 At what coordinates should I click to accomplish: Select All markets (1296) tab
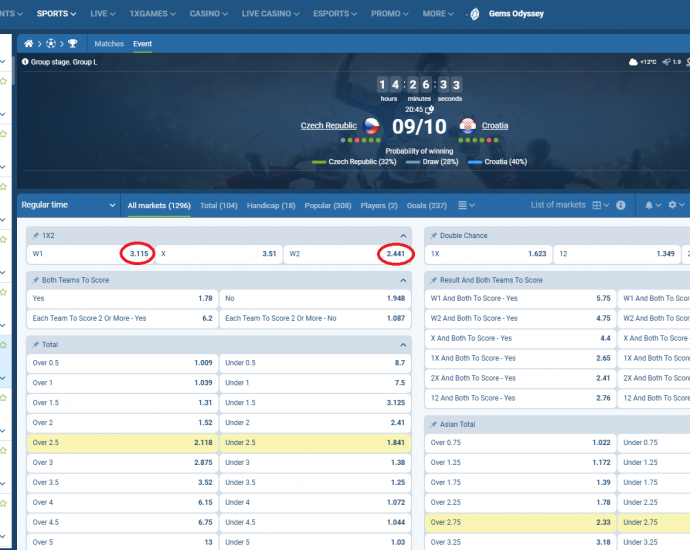(159, 205)
